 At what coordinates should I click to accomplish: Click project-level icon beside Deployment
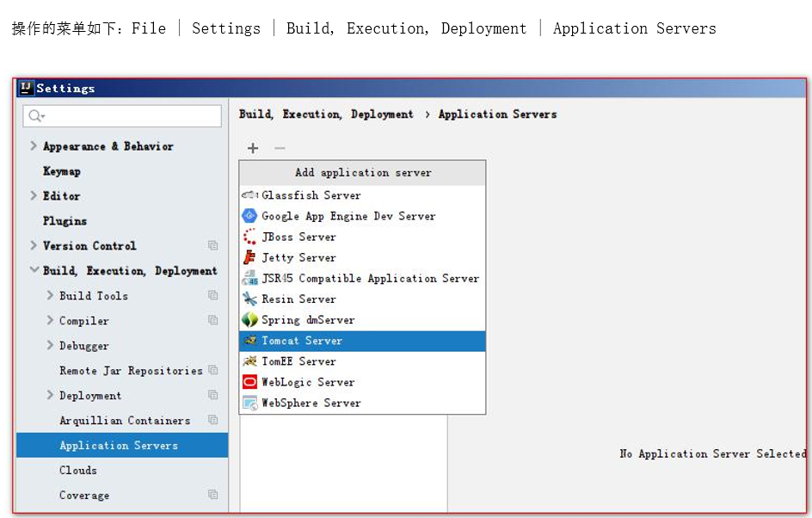click(x=212, y=395)
